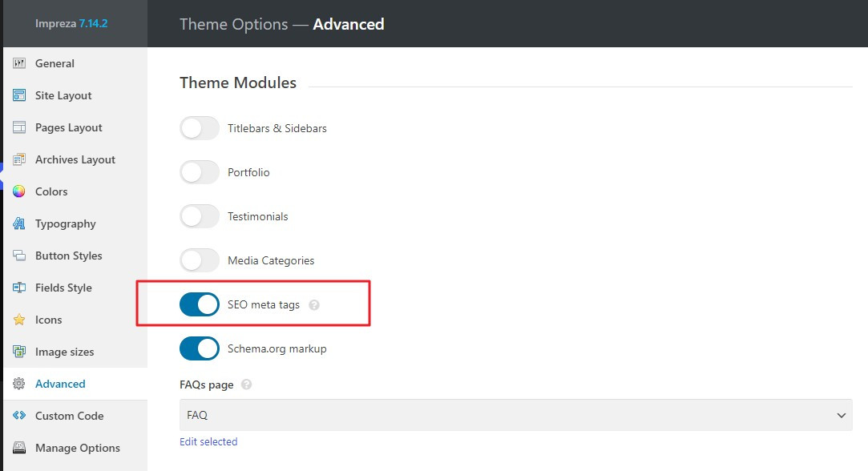Click the Custom Code brackets icon
The width and height of the screenshot is (868, 471).
pyautogui.click(x=19, y=416)
